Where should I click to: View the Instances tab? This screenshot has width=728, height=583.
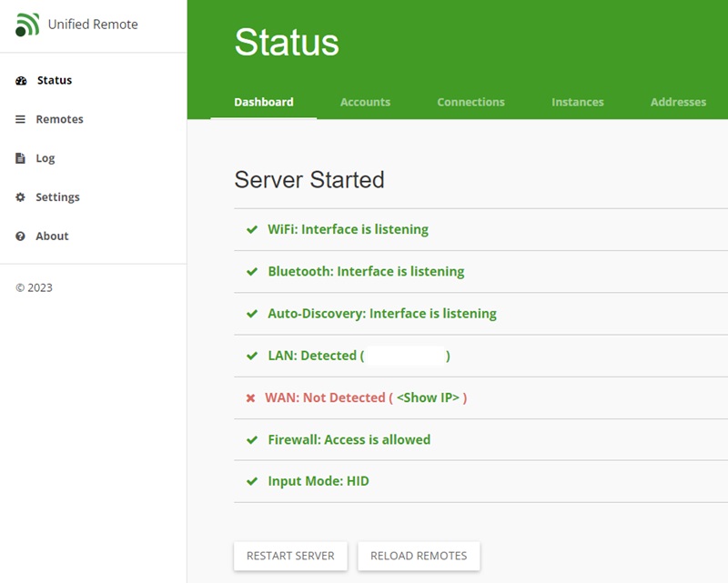coord(578,102)
